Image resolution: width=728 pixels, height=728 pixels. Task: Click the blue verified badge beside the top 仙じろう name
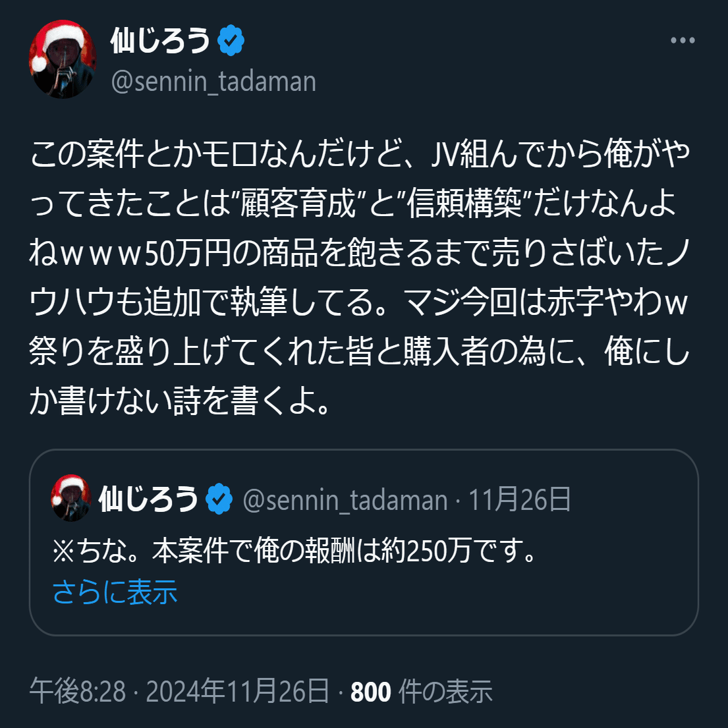[x=231, y=40]
